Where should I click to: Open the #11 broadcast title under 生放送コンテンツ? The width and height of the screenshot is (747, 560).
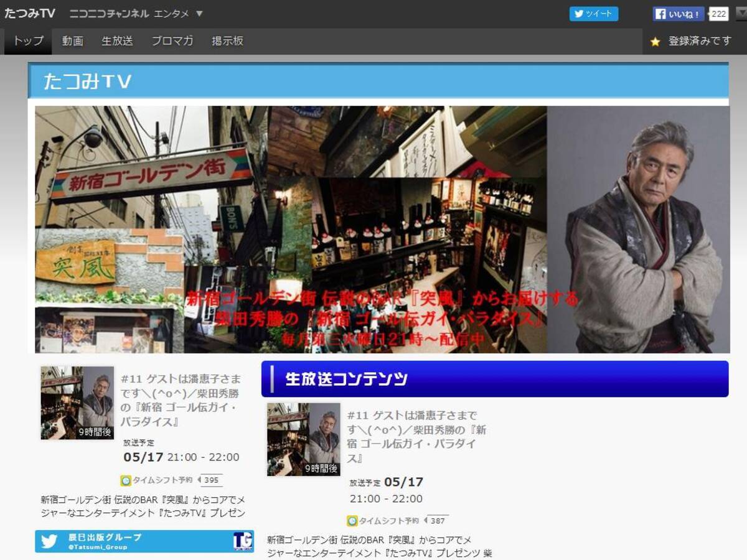point(416,437)
